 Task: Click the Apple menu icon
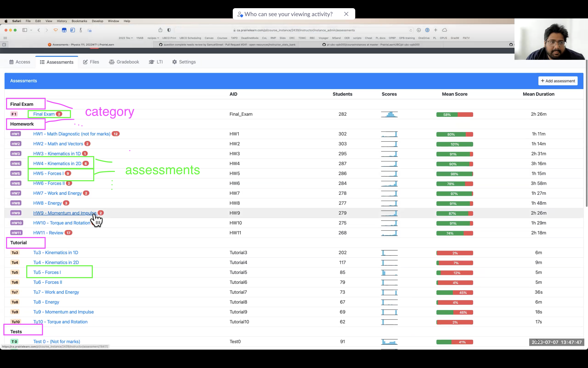pyautogui.click(x=6, y=21)
